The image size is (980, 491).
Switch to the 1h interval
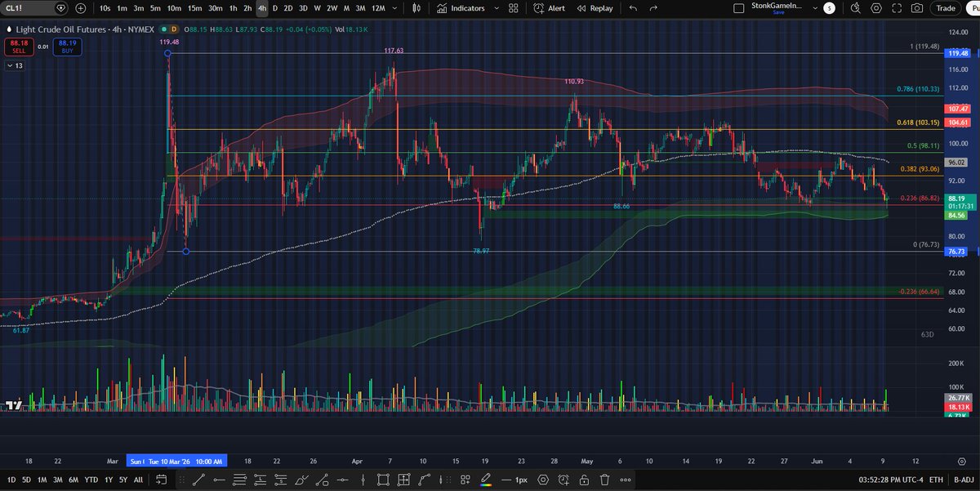pos(234,8)
